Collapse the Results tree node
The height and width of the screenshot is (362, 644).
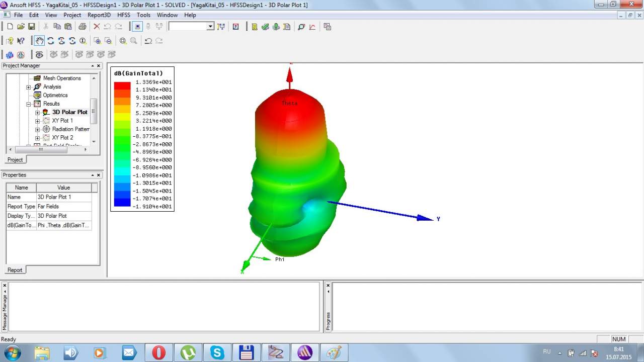29,104
